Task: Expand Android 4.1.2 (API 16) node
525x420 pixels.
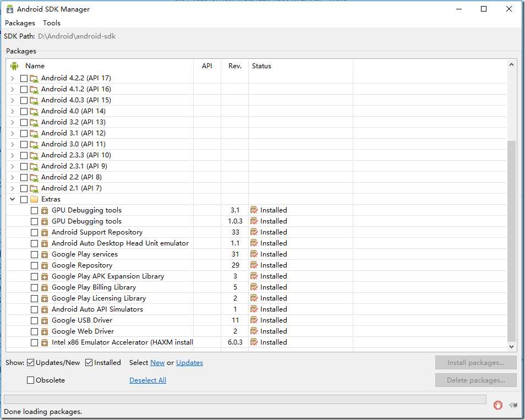Action: pyautogui.click(x=13, y=89)
